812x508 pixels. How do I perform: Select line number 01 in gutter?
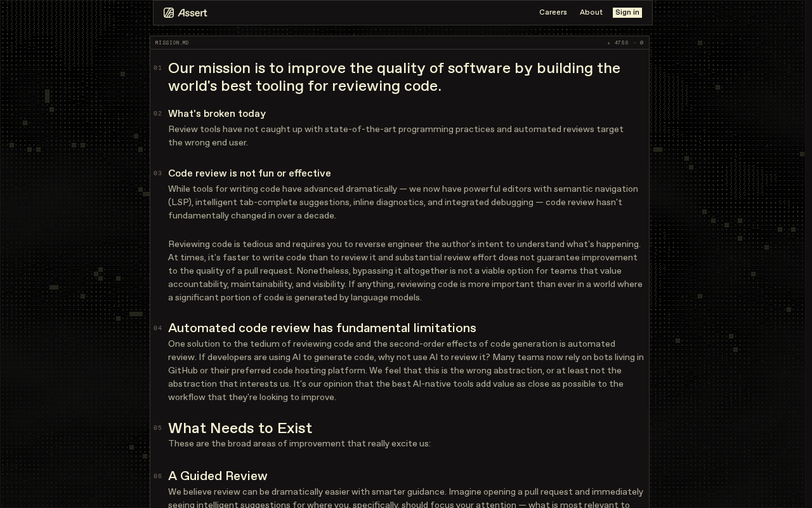point(158,68)
